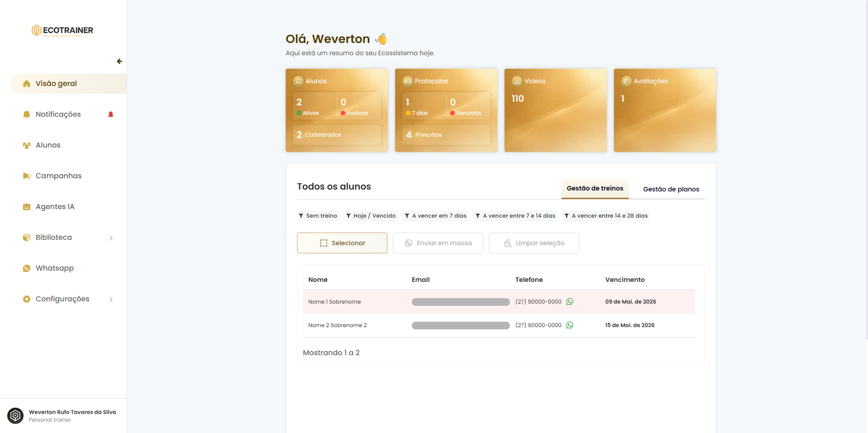Screen dimensions: 868x433
Task: Go to Visão geral menu item
Action: click(x=69, y=84)
